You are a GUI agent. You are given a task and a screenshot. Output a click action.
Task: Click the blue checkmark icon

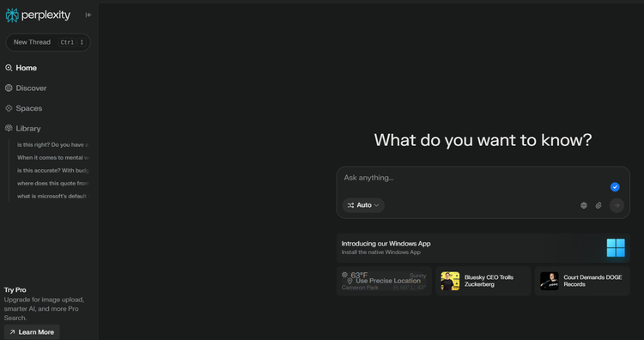[615, 187]
